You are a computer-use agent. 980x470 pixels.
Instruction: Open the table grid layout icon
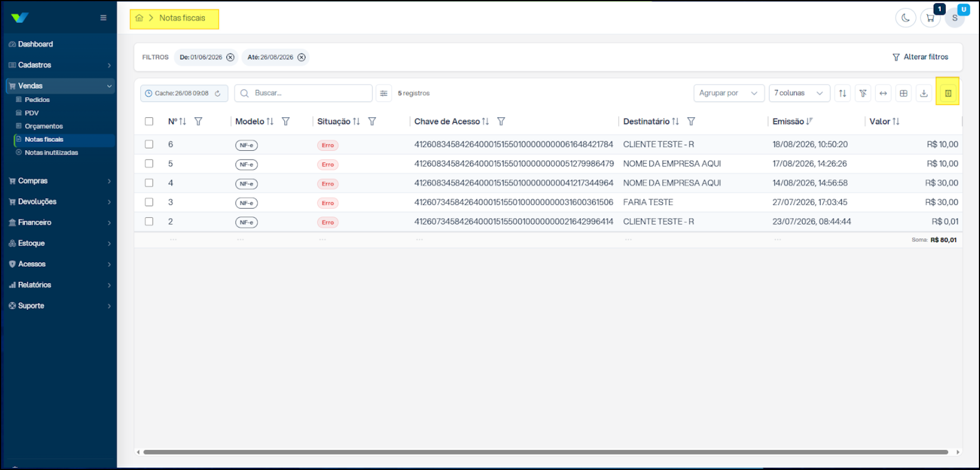click(x=903, y=93)
